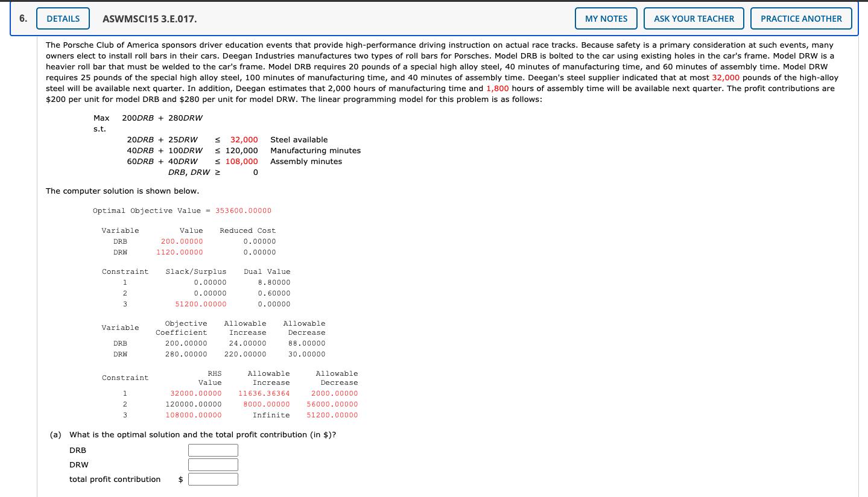This screenshot has width=868, height=497.
Task: Select question part (a) label
Action: (55, 434)
